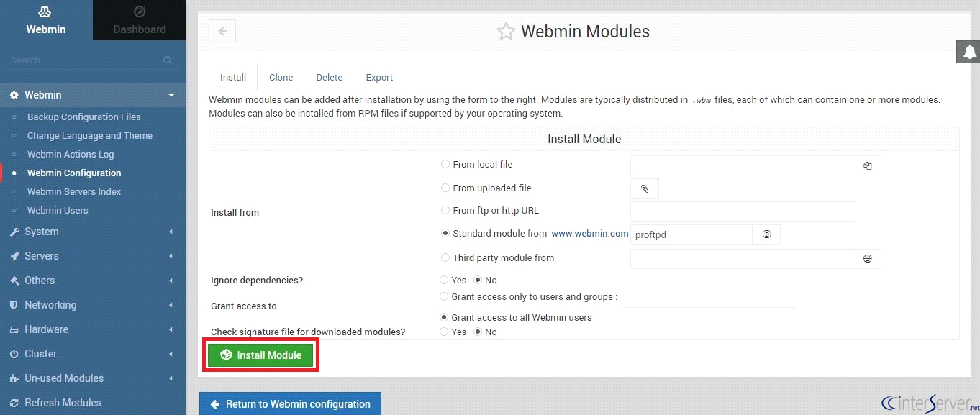Open the notifications bell icon
980x415 pixels.
tap(969, 52)
